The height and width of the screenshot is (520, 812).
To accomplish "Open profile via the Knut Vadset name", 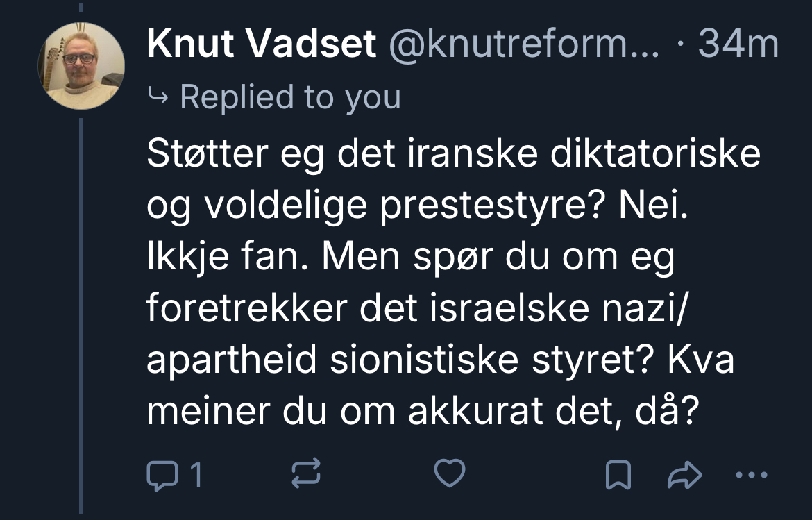I will tap(262, 46).
